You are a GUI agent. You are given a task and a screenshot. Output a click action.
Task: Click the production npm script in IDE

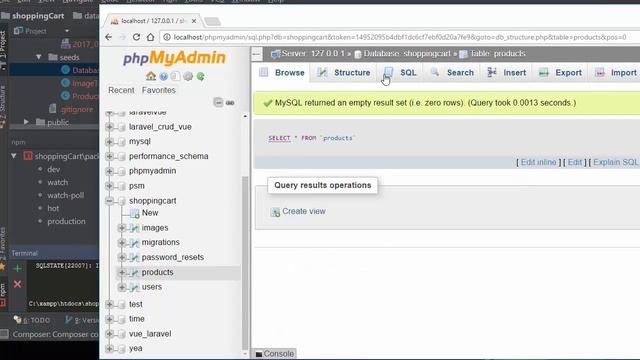(66, 221)
